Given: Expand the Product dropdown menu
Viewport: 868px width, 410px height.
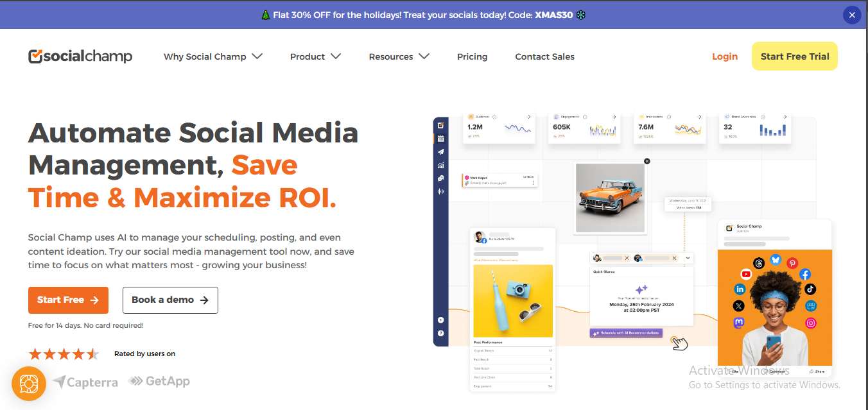Looking at the screenshot, I should coord(315,56).
